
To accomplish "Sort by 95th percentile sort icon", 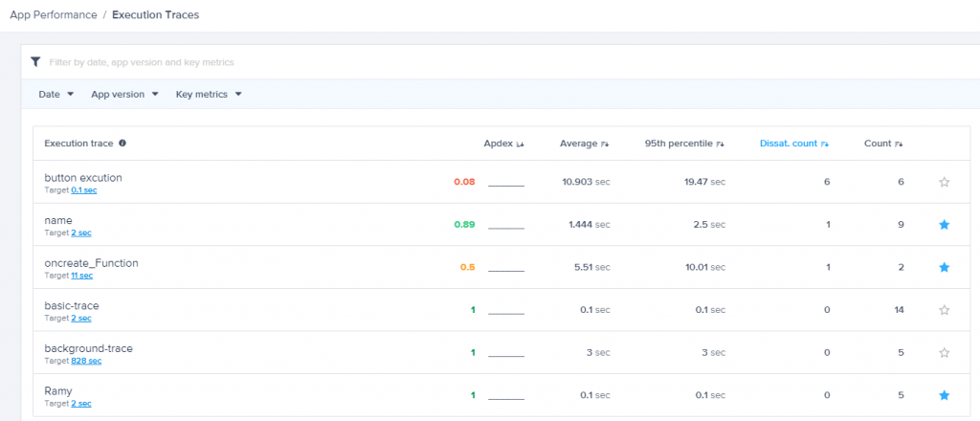I will 721,144.
